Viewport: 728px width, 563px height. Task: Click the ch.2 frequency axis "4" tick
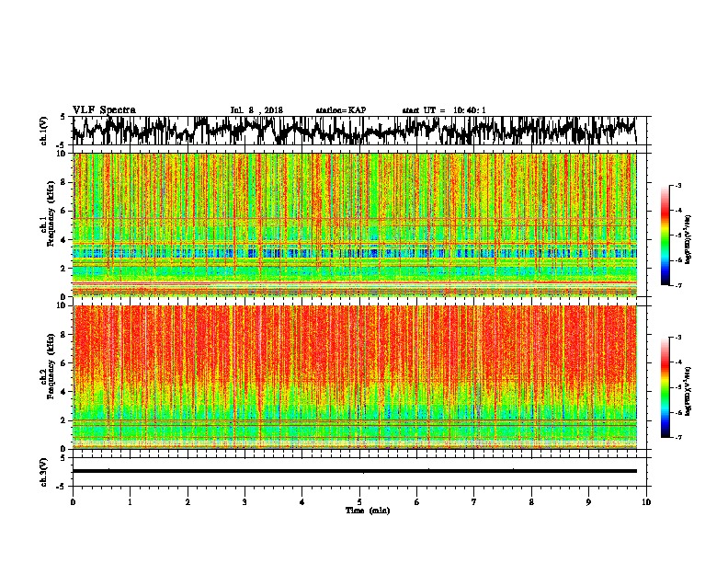pyautogui.click(x=64, y=392)
